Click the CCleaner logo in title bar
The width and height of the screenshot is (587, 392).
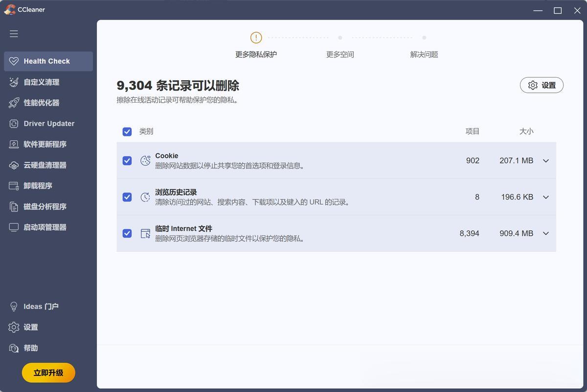pos(9,9)
